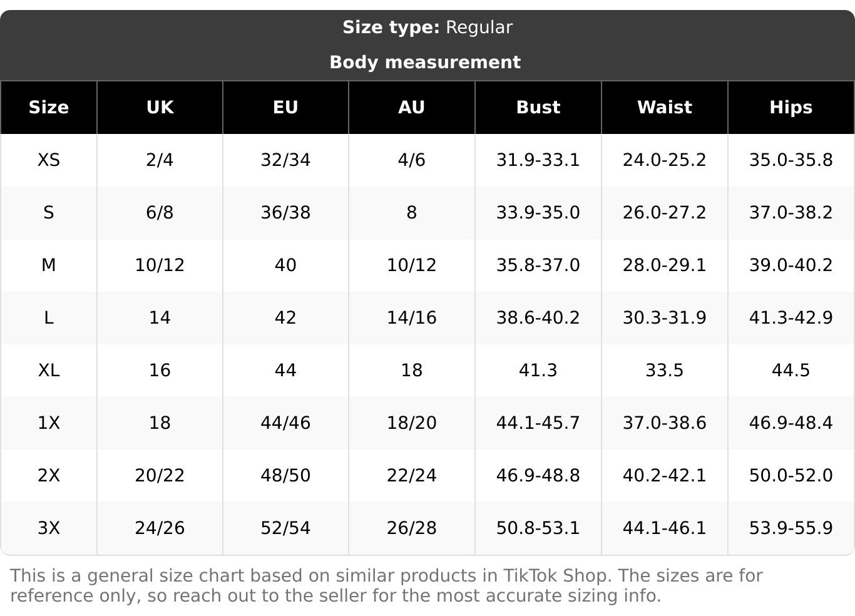
Task: Select the Bust column header
Action: 538,108
